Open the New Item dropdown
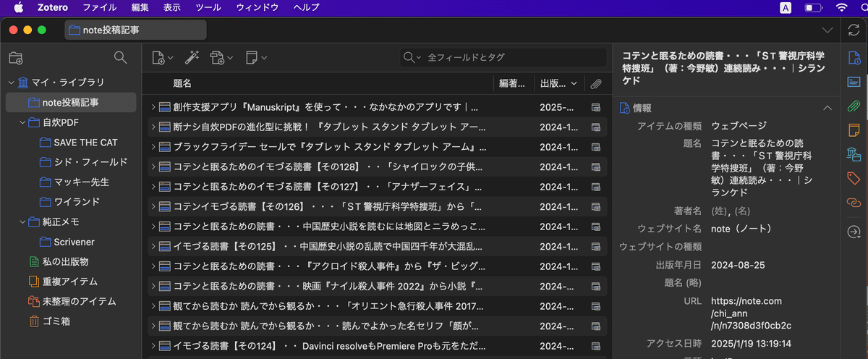The image size is (868, 359). [x=162, y=57]
